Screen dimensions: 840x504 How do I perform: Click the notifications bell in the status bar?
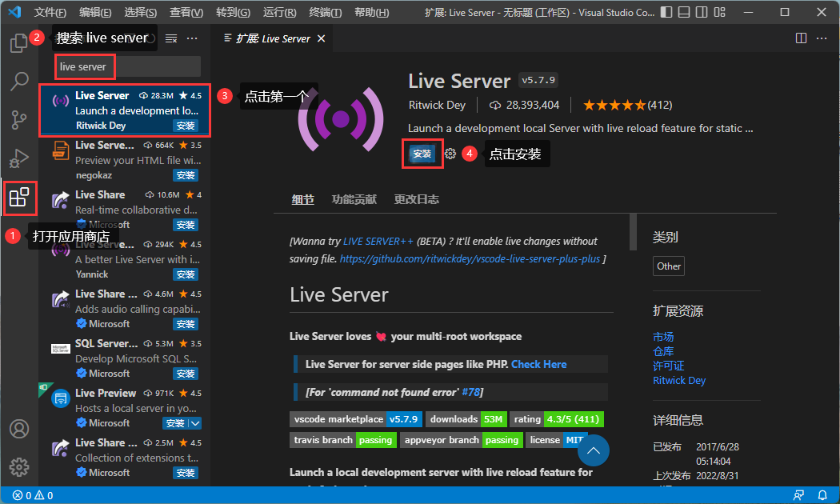[x=825, y=494]
